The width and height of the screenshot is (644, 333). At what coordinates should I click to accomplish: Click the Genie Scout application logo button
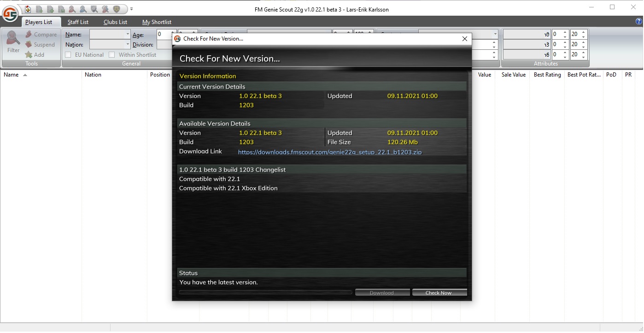point(10,14)
